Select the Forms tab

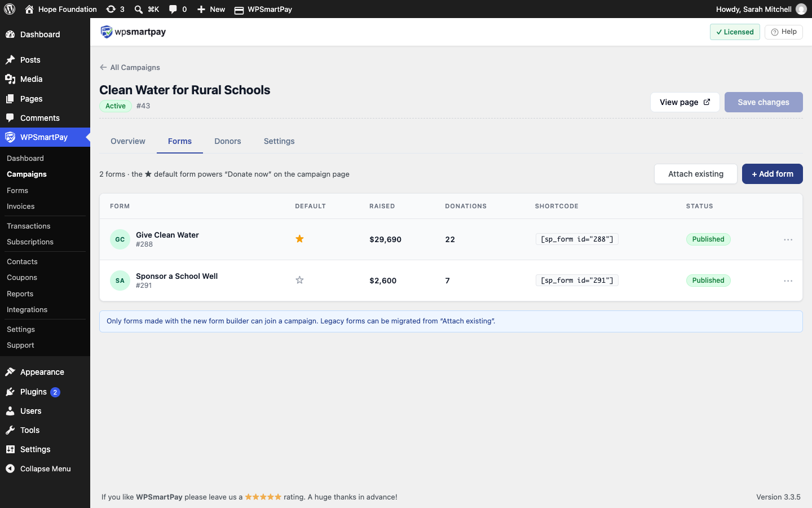(180, 141)
